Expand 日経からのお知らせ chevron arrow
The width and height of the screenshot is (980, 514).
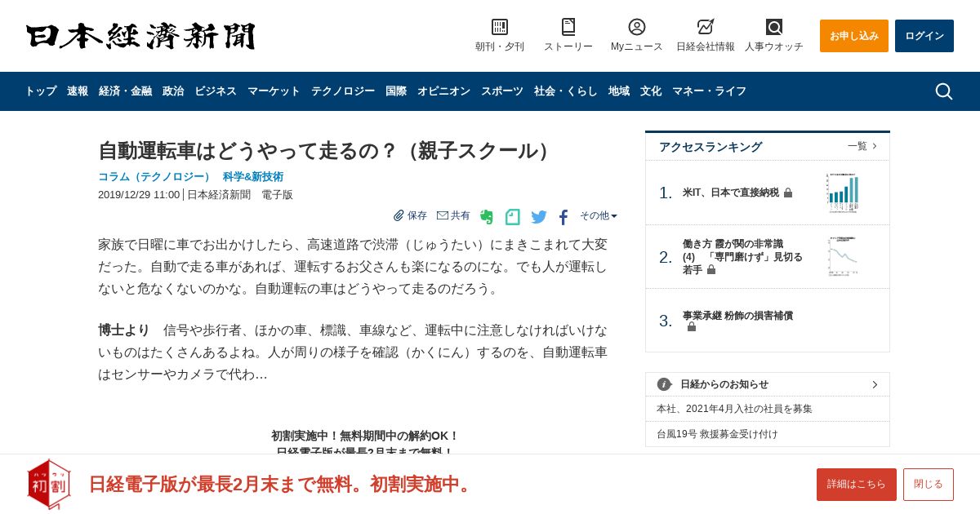pos(875,384)
